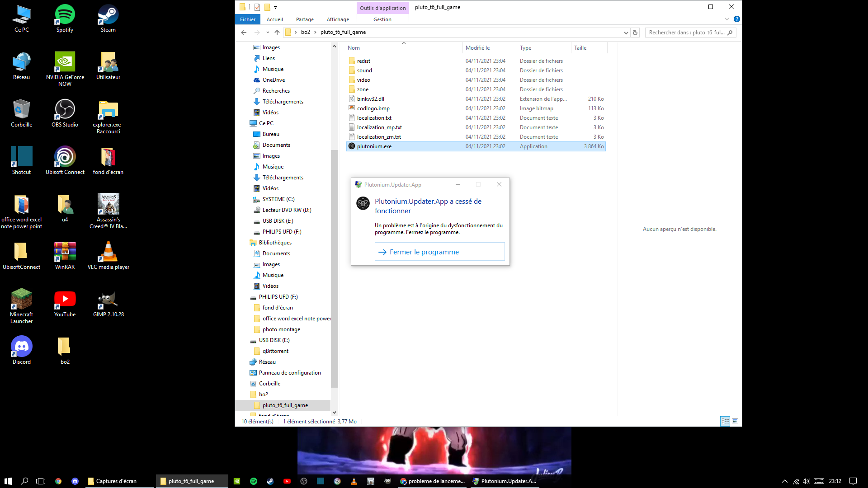Open the Affichage ribbon tab
Image resolution: width=868 pixels, height=488 pixels.
click(338, 19)
